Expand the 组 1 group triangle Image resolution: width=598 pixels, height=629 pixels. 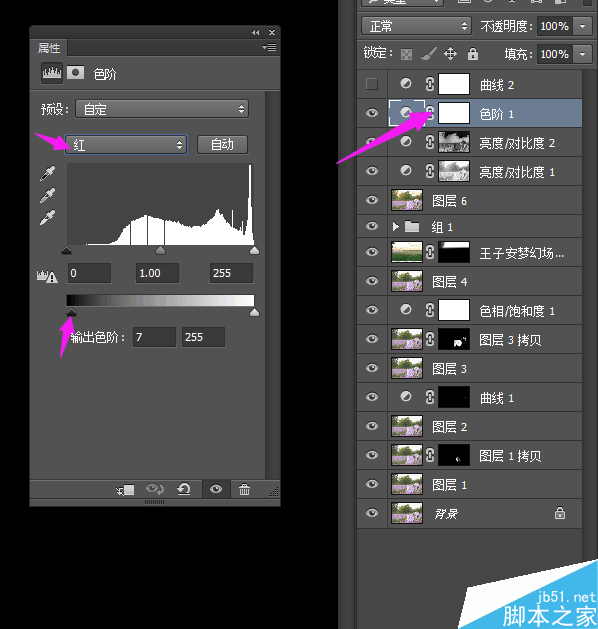[x=396, y=227]
